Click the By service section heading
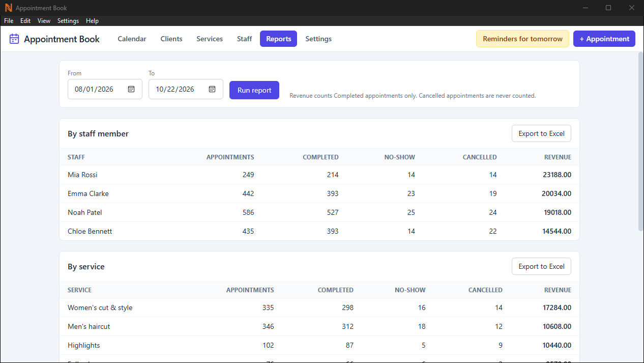The image size is (644, 363). (86, 267)
